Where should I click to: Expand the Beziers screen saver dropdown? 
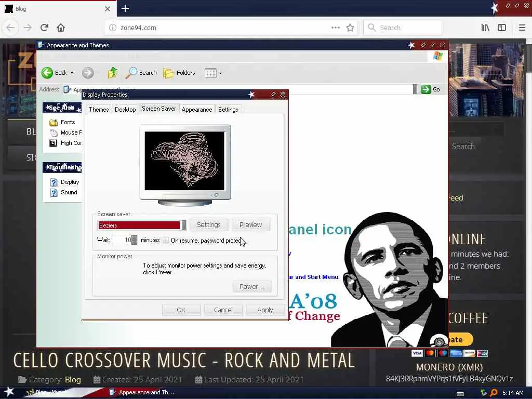tap(184, 225)
